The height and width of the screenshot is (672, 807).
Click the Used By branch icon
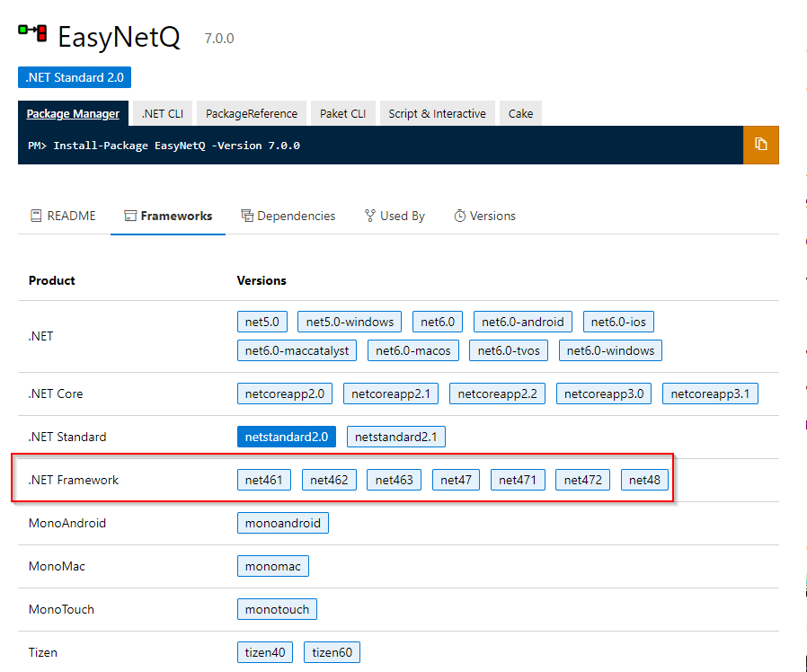tap(368, 216)
